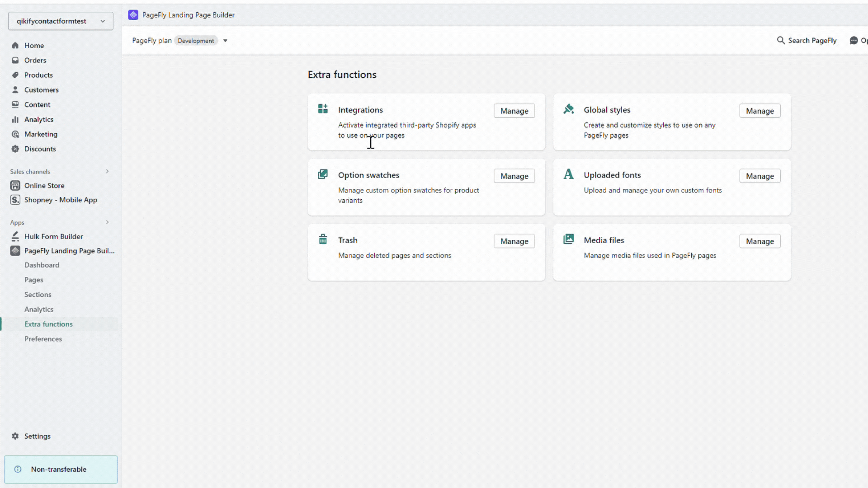Open the Products link in sidebar
Viewport: 868px width, 488px height.
pos(38,75)
